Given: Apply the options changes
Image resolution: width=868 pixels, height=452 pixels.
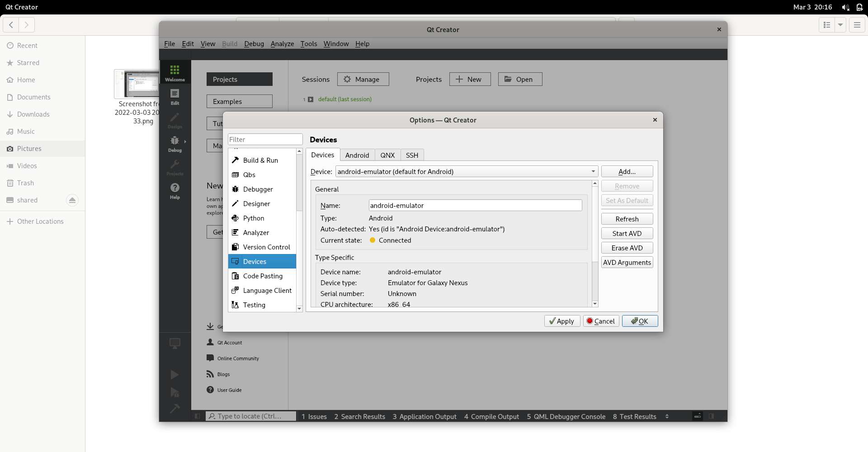Looking at the screenshot, I should pos(562,321).
